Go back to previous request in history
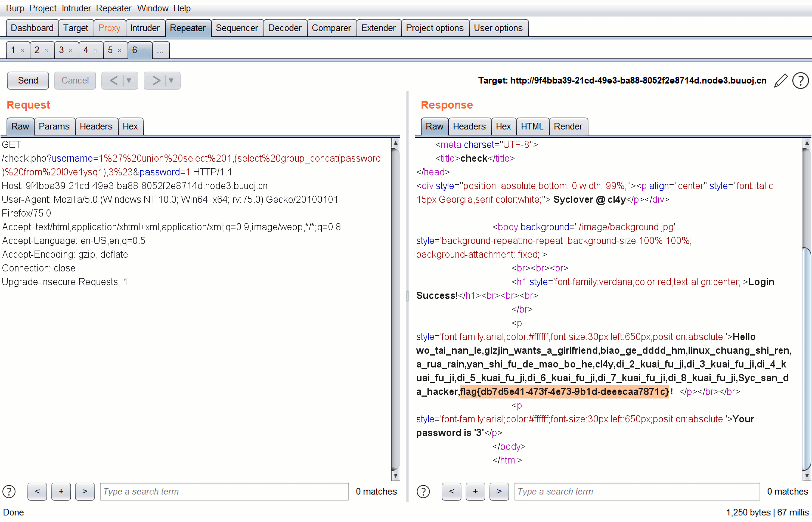The image size is (812, 522). 114,81
